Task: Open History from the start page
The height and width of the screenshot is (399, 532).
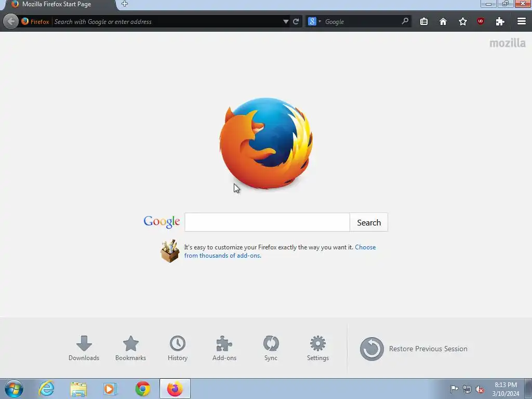Action: [x=178, y=349]
